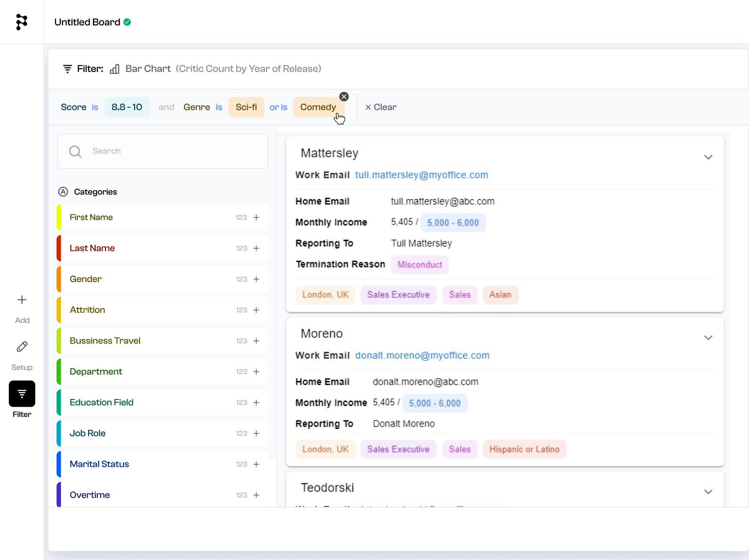Image resolution: width=749 pixels, height=560 pixels.
Task: Click the plus icon on the First Name category
Action: (256, 217)
